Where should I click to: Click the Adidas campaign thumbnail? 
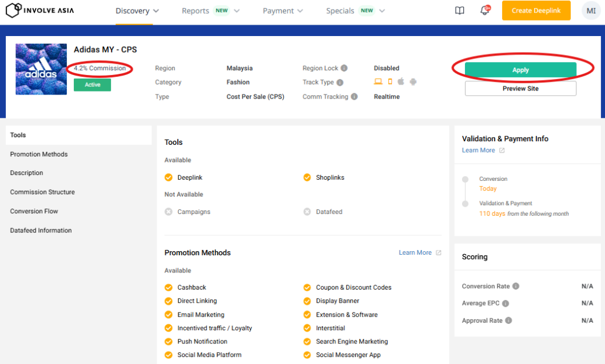(x=41, y=69)
